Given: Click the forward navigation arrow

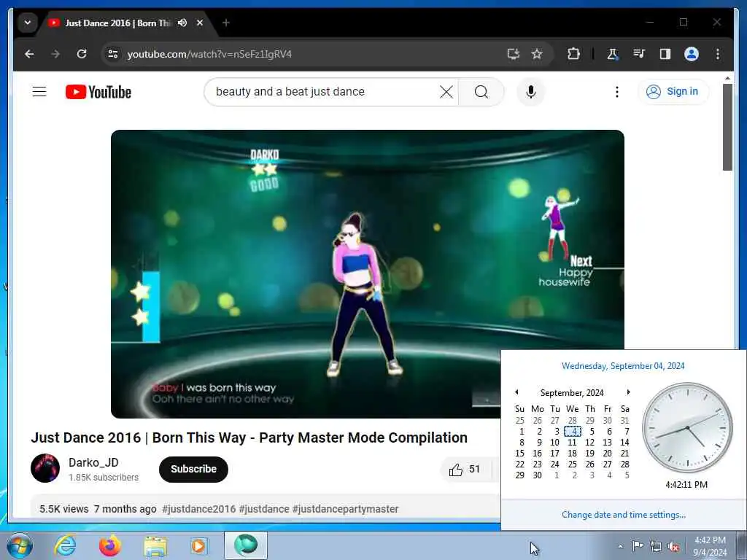Looking at the screenshot, I should pos(55,54).
